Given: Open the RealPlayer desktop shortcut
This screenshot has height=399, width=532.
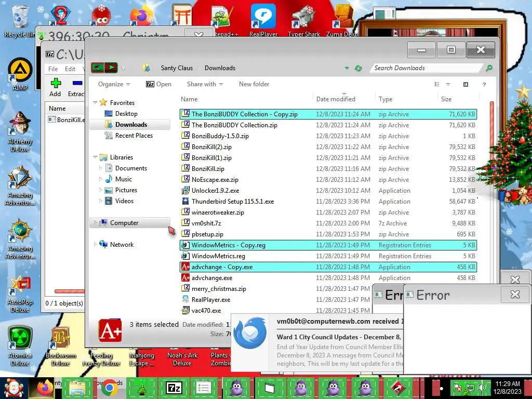Looking at the screenshot, I should click(263, 20).
